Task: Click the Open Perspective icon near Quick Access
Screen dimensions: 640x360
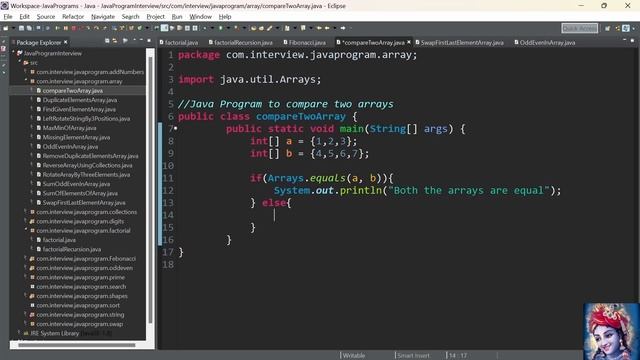Action: point(607,28)
